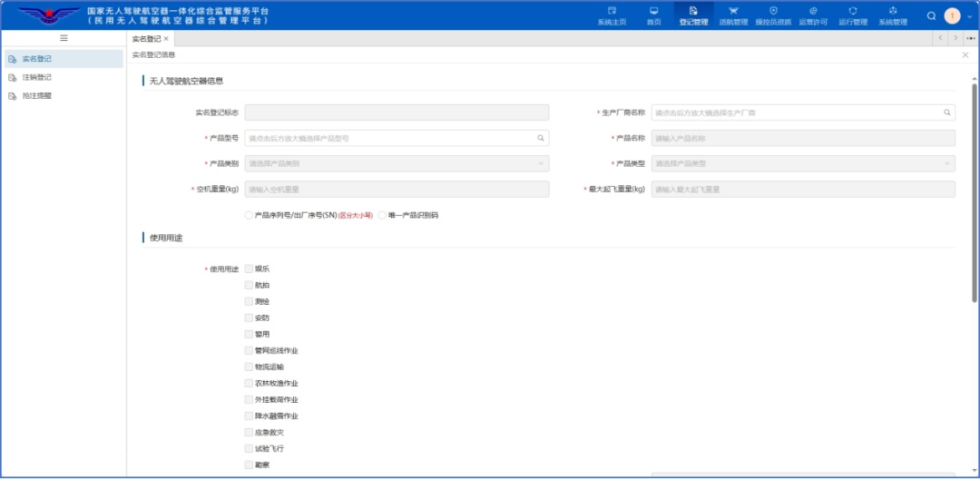Check the 航拍 usage checkbox
Viewport: 980px width, 479px height.
pyautogui.click(x=249, y=285)
